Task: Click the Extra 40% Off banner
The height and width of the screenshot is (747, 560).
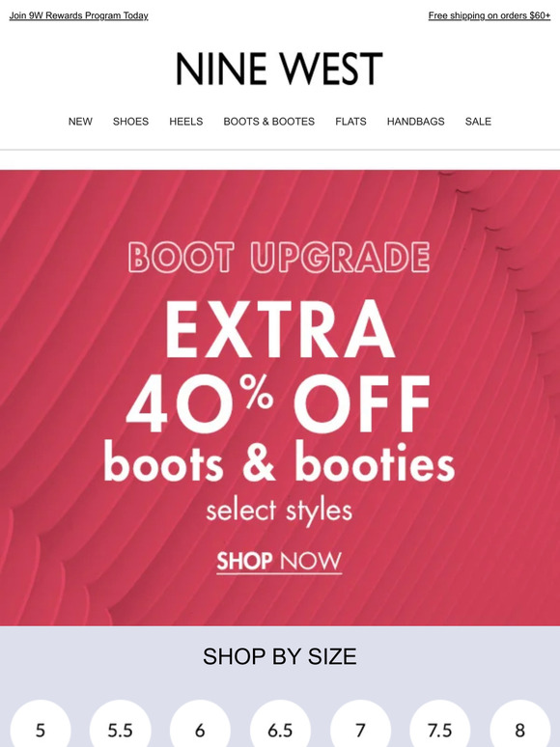Action: [280, 398]
